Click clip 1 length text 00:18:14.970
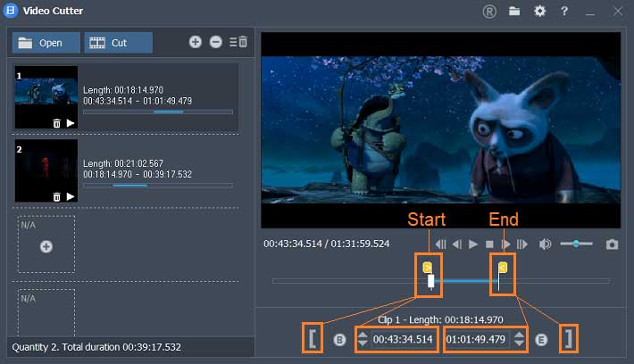The image size is (634, 364). point(123,90)
